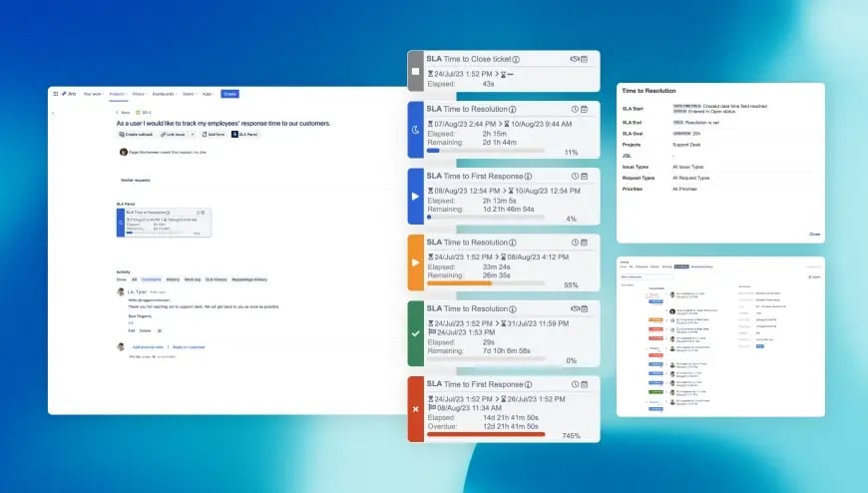Viewport: 868px width, 493px height.
Task: Switch to the SLA History activity tab
Action: 216,279
